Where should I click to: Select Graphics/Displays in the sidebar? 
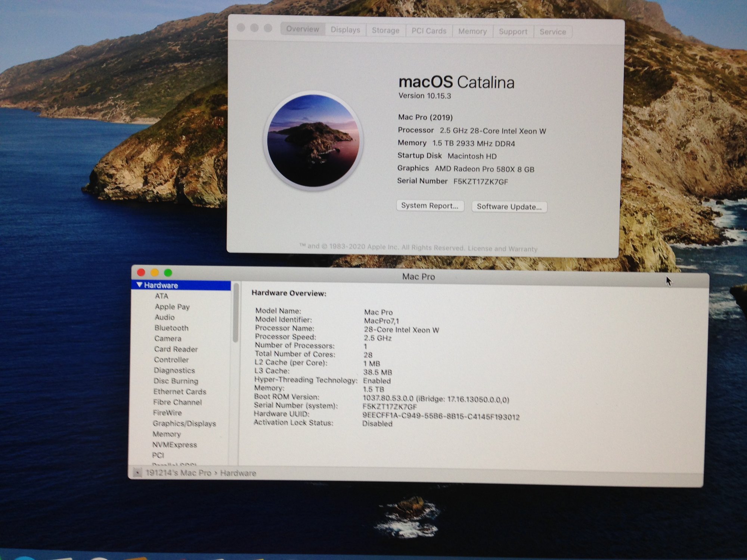[184, 423]
